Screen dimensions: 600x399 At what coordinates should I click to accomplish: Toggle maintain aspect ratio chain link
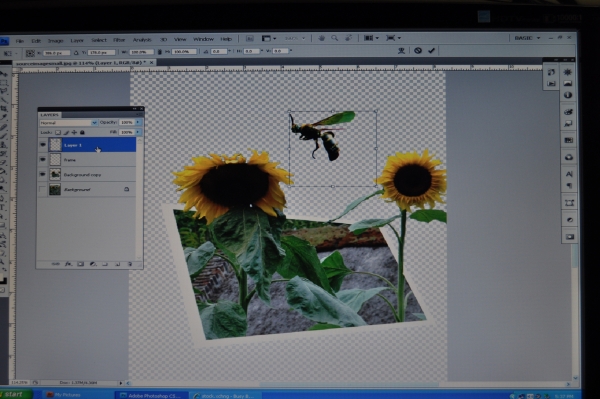[x=160, y=52]
